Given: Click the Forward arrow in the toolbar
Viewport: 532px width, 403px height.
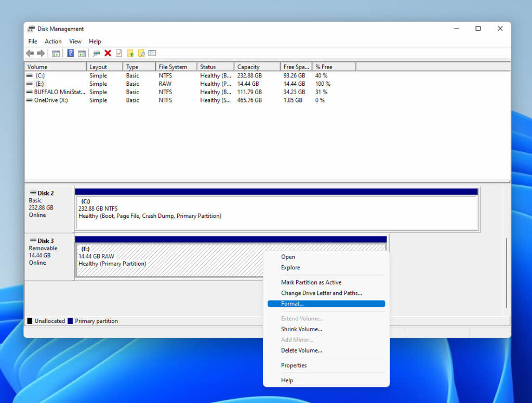Looking at the screenshot, I should 41,54.
